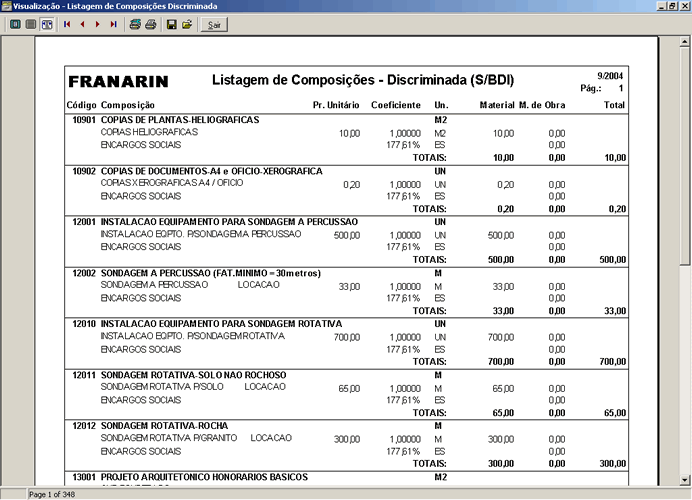Image resolution: width=692 pixels, height=500 pixels.
Task: Click unit price 0,20 for xerographic copies
Action: pyautogui.click(x=352, y=185)
